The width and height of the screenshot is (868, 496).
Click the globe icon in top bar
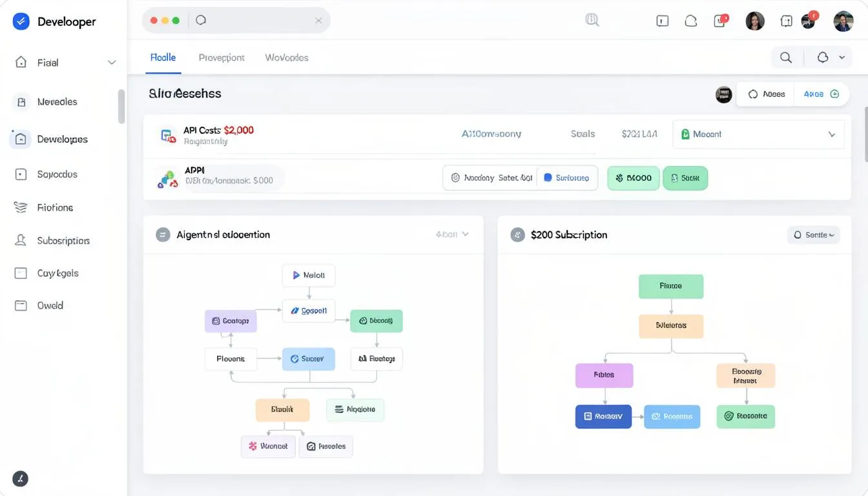coord(592,20)
